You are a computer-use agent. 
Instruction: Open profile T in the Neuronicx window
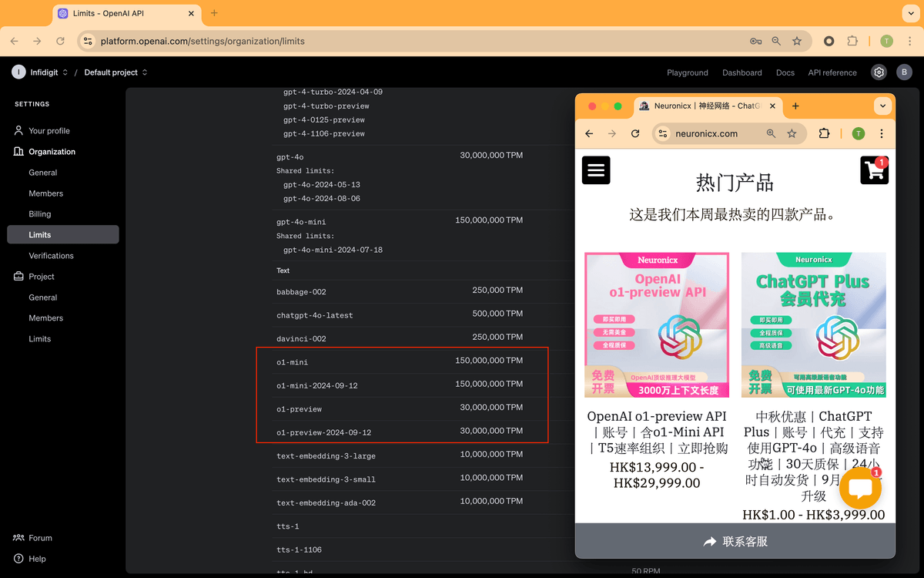(859, 133)
